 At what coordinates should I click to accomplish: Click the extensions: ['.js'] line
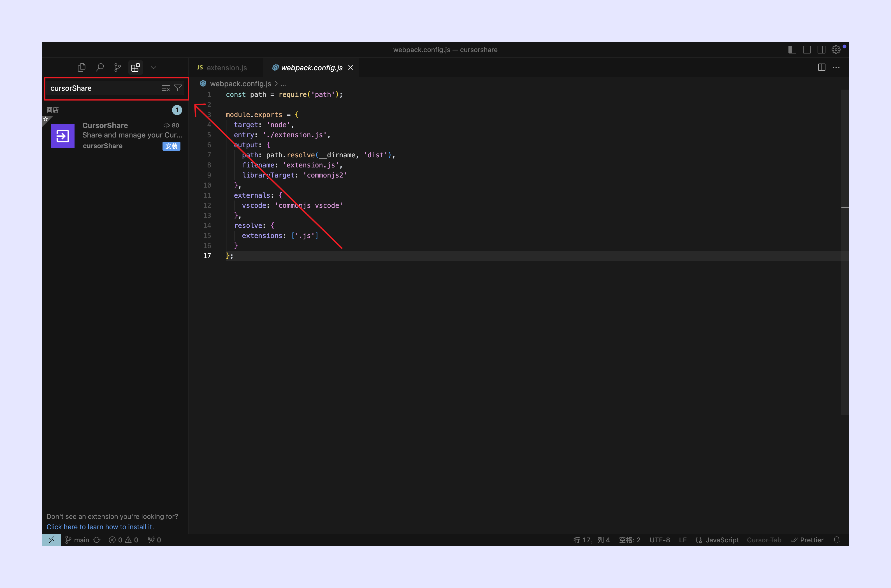tap(280, 235)
